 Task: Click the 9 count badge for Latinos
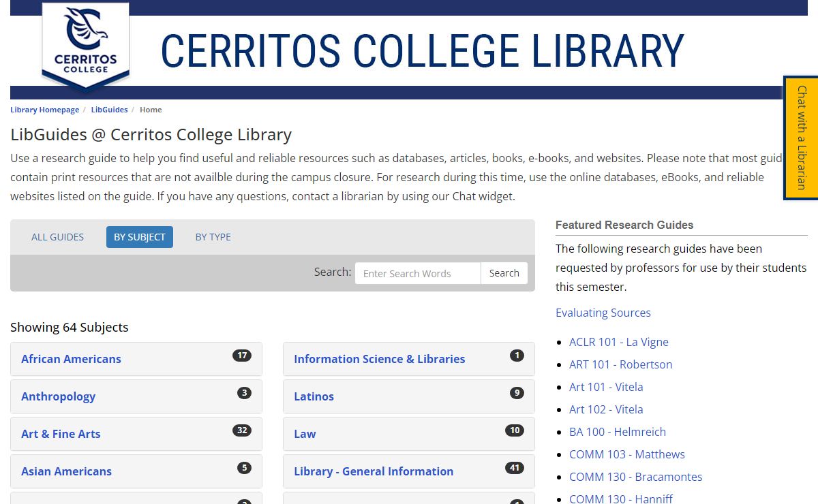[517, 393]
